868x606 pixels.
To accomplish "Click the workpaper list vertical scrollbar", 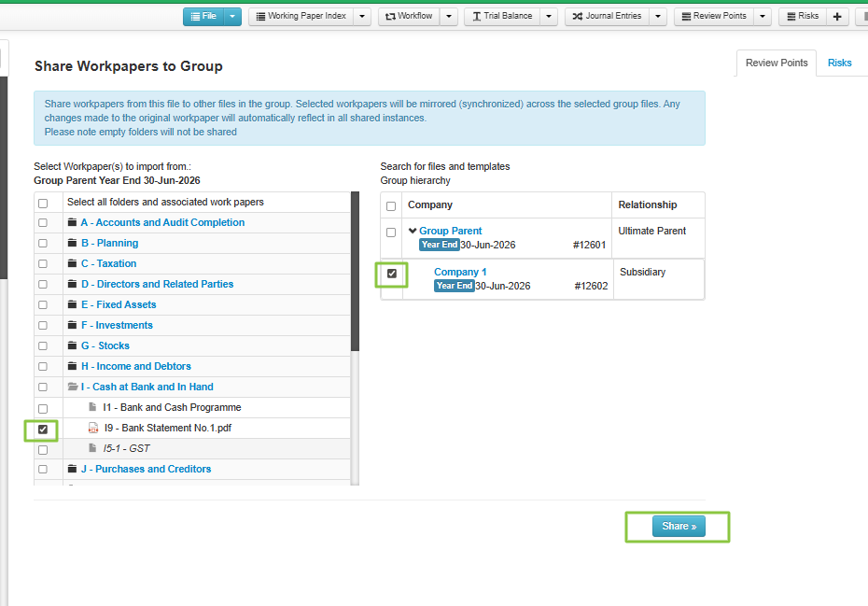I will click(x=355, y=271).
